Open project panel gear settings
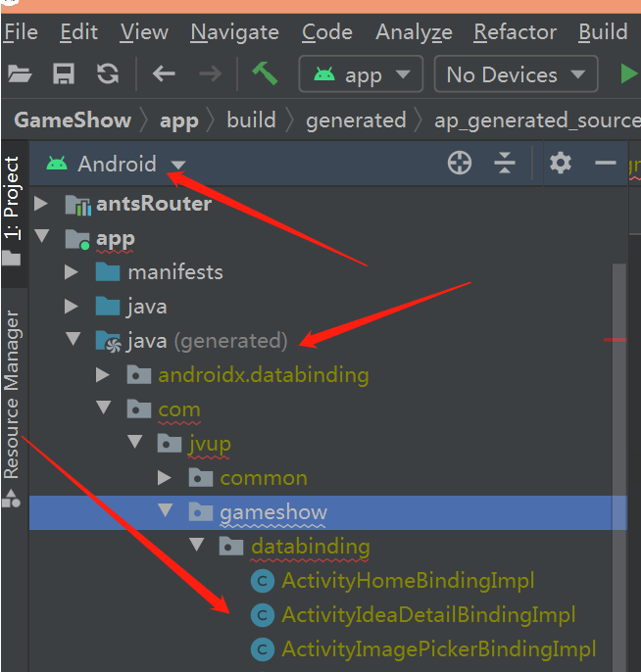641x672 pixels. click(x=561, y=164)
